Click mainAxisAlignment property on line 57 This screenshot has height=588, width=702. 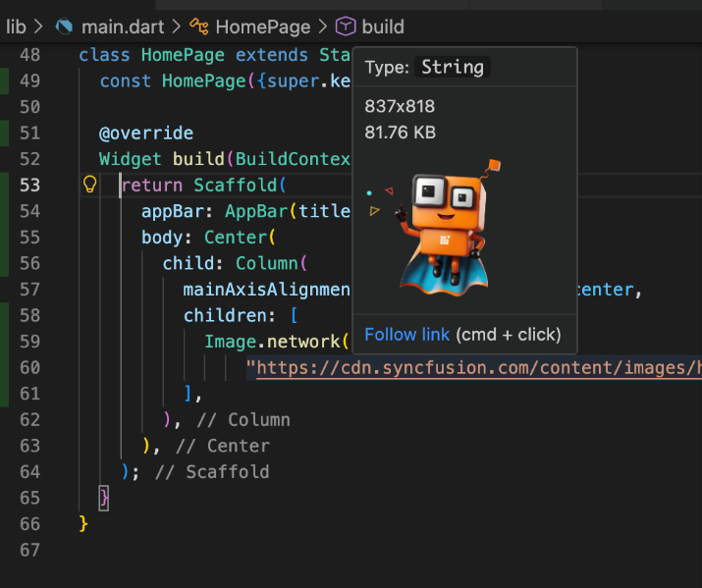tap(266, 289)
